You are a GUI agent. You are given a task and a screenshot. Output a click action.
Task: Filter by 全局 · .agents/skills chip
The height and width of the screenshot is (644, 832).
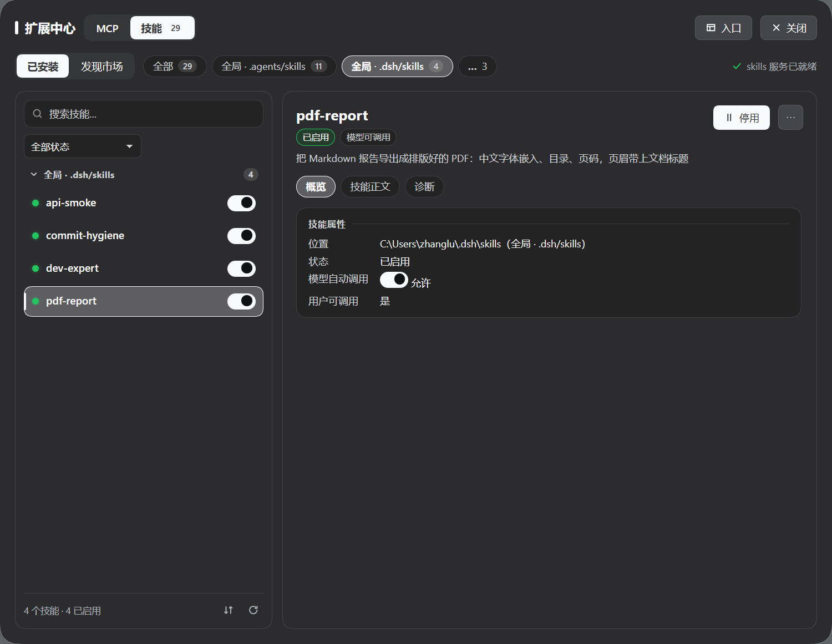click(x=274, y=67)
